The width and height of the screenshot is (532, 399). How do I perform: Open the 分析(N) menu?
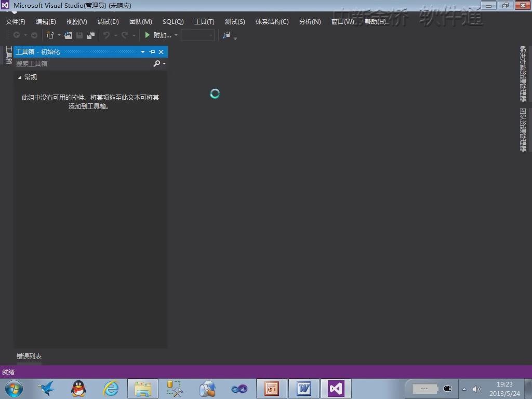[x=310, y=22]
